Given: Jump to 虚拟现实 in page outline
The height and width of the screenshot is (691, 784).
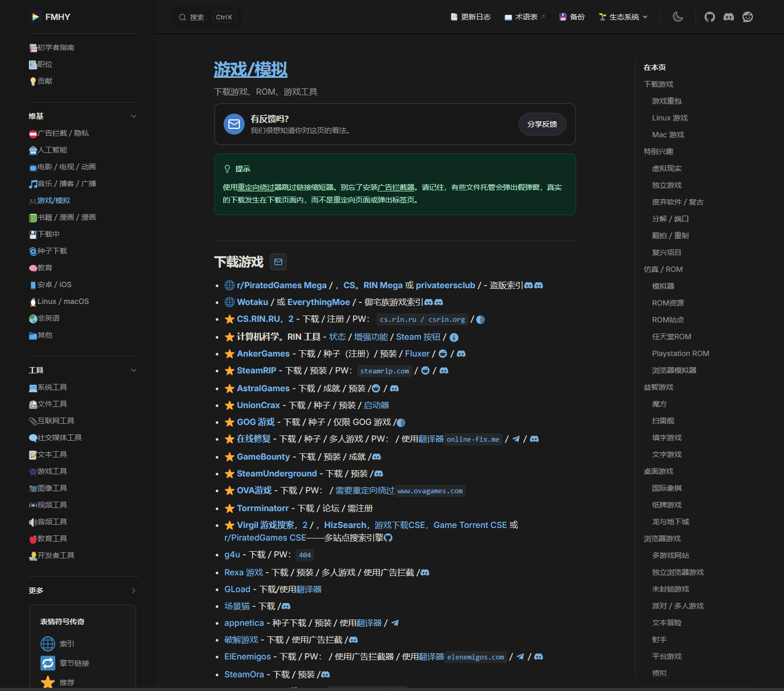Looking at the screenshot, I should pos(667,168).
